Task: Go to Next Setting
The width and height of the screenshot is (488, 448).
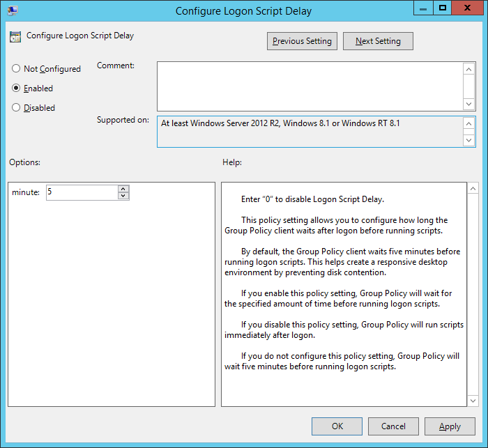Action: tap(378, 41)
